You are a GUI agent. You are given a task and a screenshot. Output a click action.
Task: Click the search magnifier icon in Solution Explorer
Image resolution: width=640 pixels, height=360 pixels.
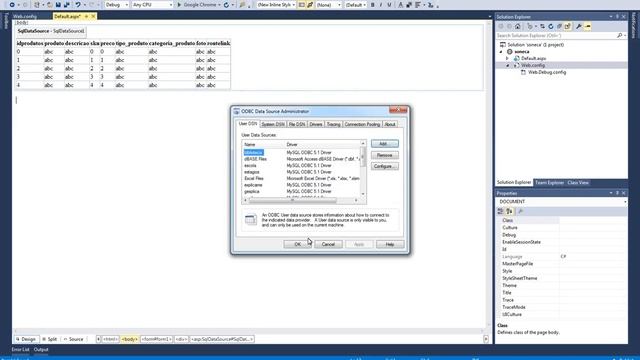[x=619, y=36]
